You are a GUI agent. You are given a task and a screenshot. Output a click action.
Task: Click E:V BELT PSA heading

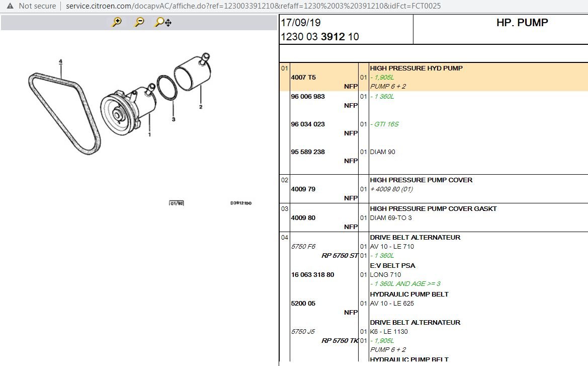(393, 266)
